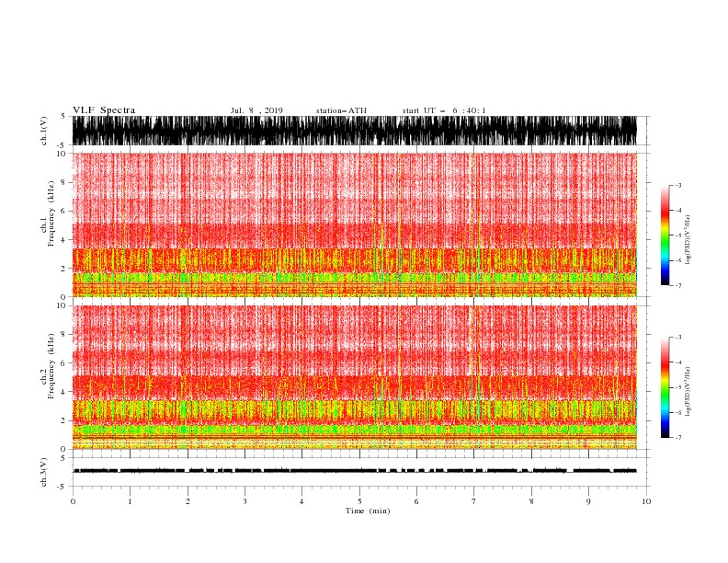Click the "station=ATH" label
This screenshot has width=728, height=563.
(341, 110)
